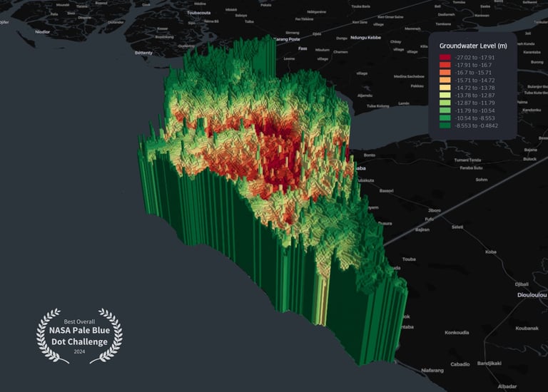Screen dimensions: 548x392
Task: Select legend label '-14.72 to -13.78'
Action: (475, 88)
